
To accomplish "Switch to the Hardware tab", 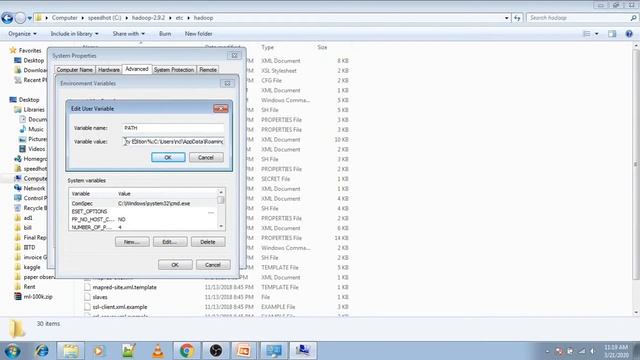I will point(109,70).
